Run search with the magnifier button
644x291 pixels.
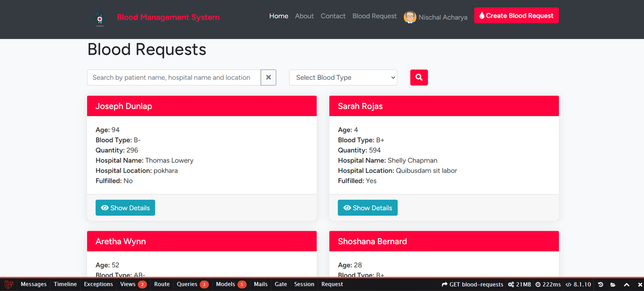coord(419,77)
